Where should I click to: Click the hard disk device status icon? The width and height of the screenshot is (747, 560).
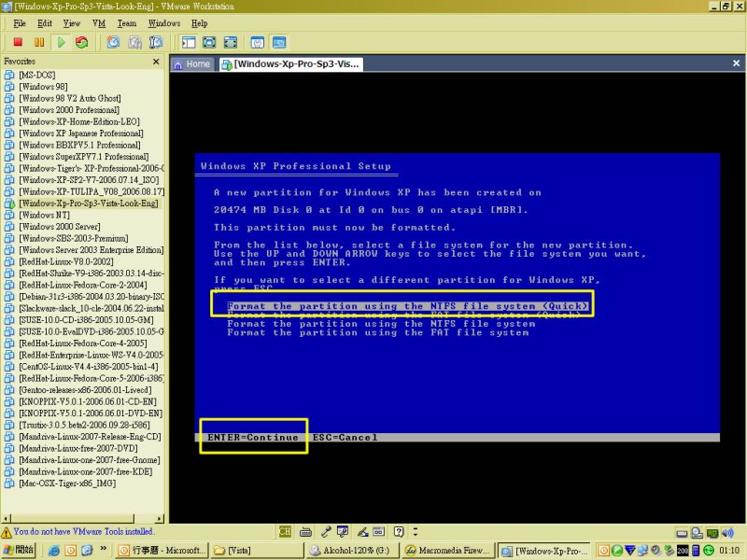(682, 533)
